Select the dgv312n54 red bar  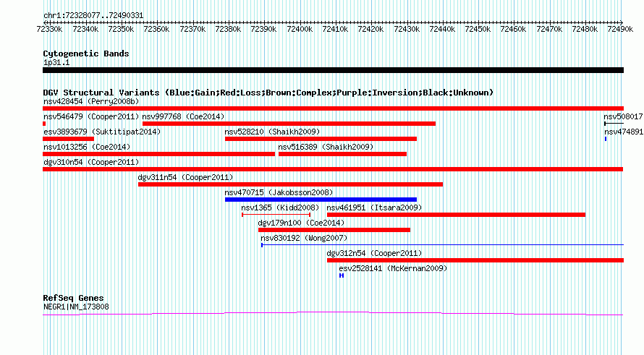click(475, 260)
